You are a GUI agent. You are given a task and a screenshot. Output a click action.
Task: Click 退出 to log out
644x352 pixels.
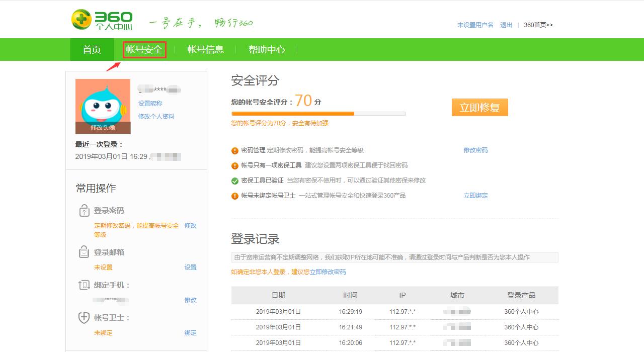coord(505,24)
